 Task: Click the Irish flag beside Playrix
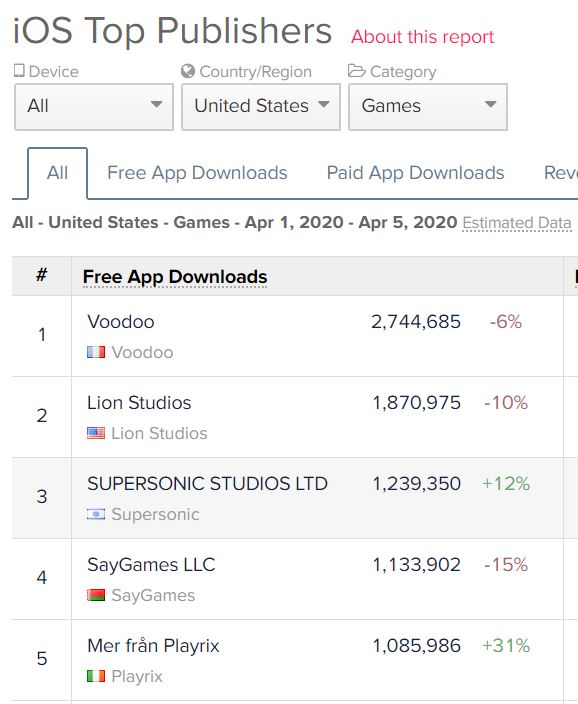tap(96, 676)
